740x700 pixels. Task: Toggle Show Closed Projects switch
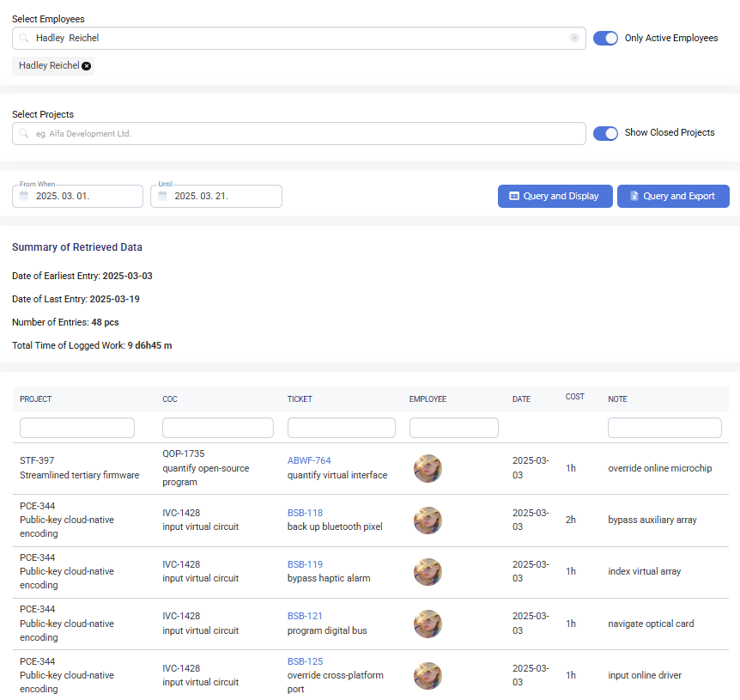tap(605, 133)
